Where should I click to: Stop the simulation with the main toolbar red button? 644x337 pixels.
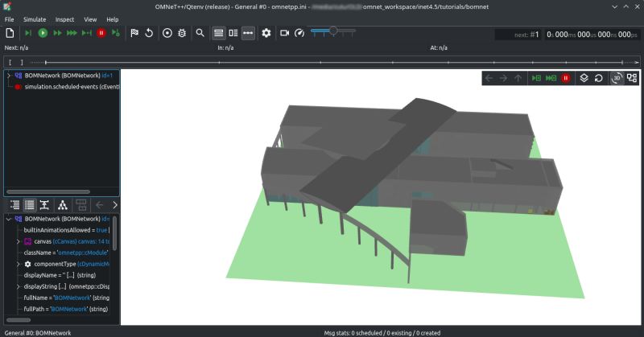(x=101, y=33)
